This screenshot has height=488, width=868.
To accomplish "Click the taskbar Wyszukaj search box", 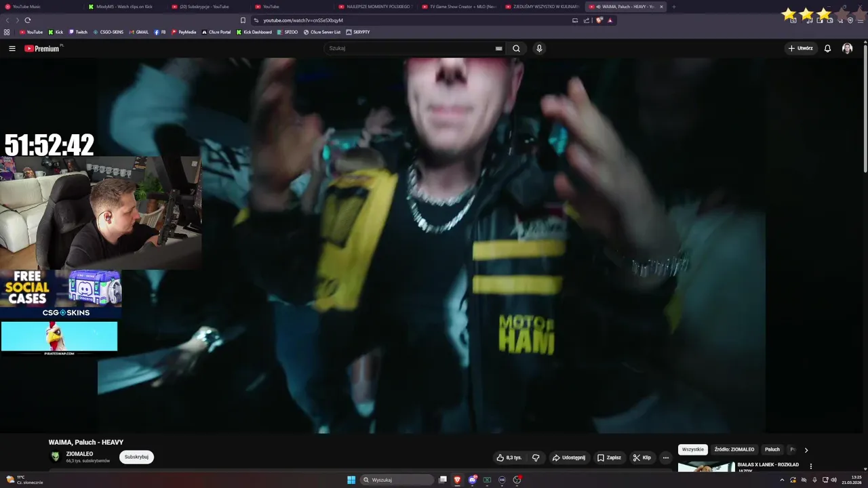I will coord(397,480).
